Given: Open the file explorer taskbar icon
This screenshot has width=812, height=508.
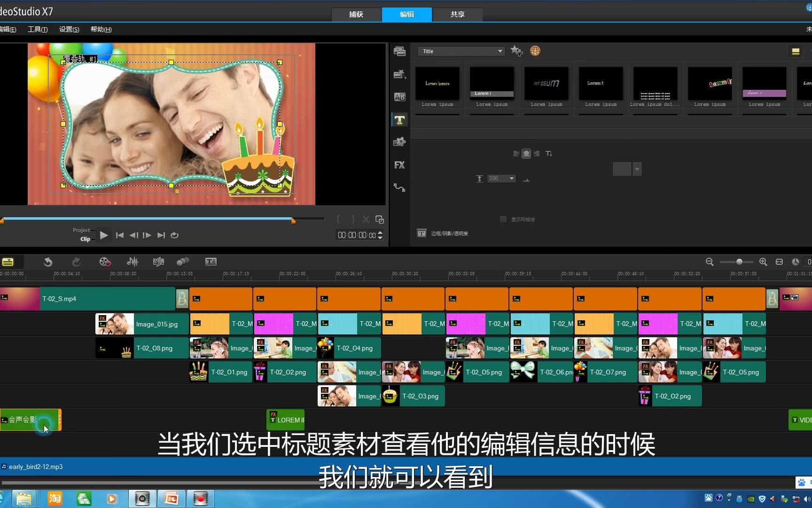Looking at the screenshot, I should (x=23, y=498).
